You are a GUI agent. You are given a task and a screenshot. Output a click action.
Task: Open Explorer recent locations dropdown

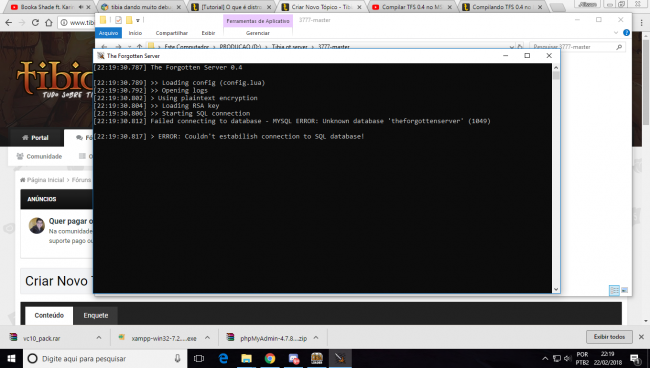pos(129,47)
